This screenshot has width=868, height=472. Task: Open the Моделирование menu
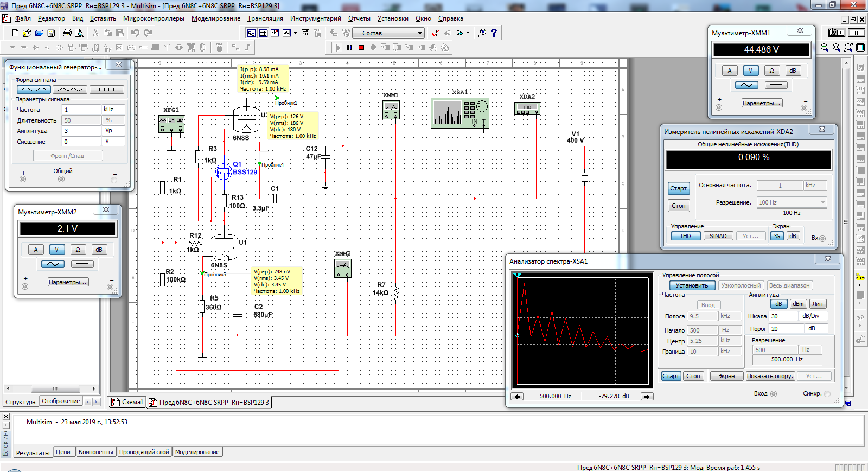pos(216,18)
